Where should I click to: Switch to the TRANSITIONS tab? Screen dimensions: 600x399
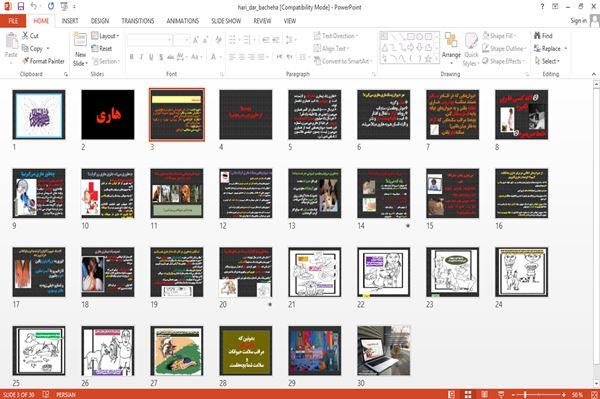pos(138,21)
